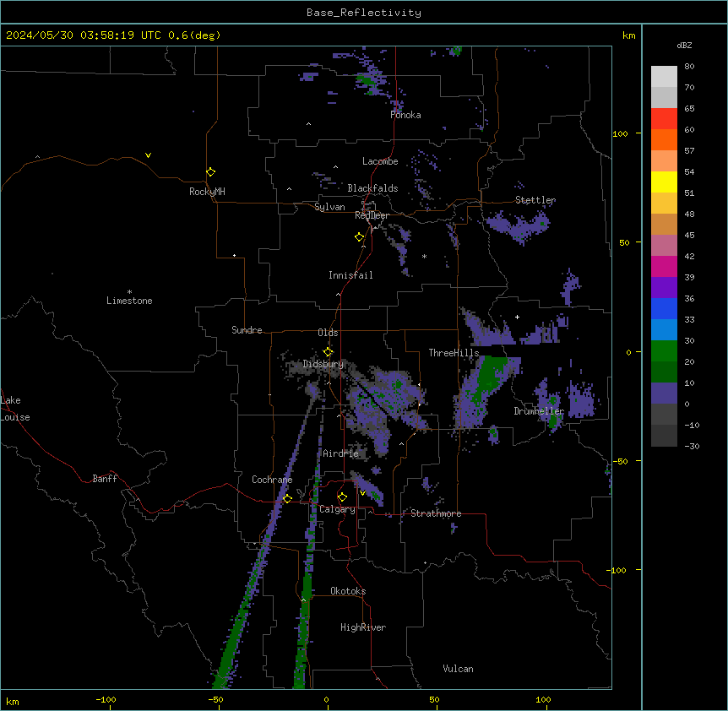
Task: Click the -30 value in dBZ legend
Action: coord(692,447)
